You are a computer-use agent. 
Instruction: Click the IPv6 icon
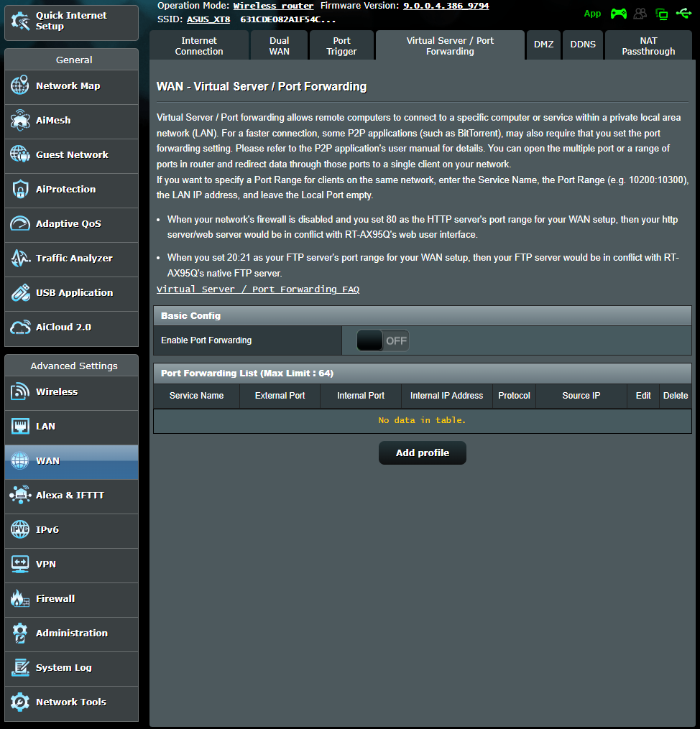point(20,529)
